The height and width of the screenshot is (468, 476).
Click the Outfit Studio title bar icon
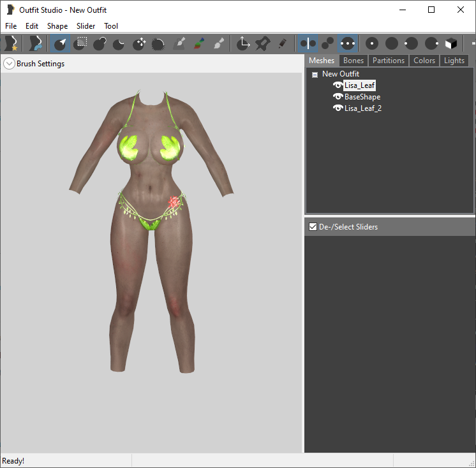point(10,10)
